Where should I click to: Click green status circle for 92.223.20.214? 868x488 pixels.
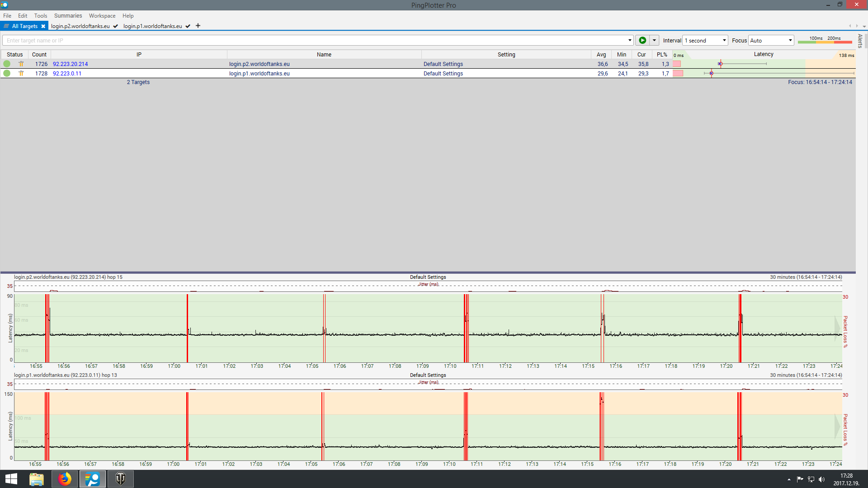7,64
